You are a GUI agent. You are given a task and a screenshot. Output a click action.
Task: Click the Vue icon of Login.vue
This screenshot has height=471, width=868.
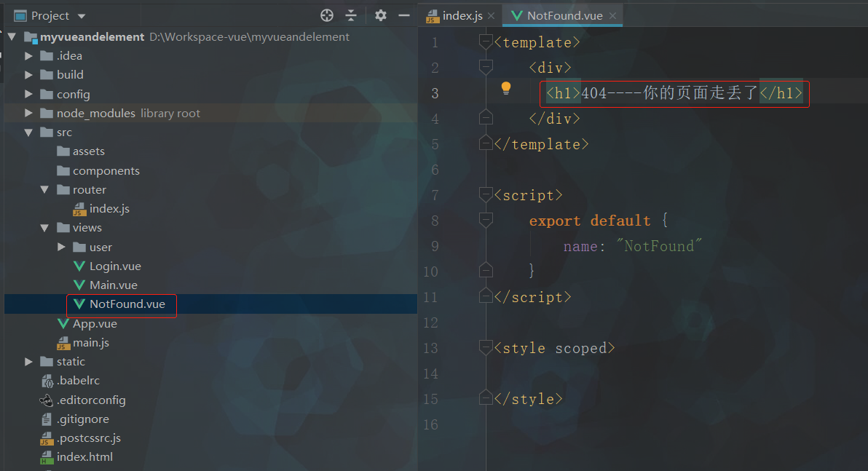[79, 266]
